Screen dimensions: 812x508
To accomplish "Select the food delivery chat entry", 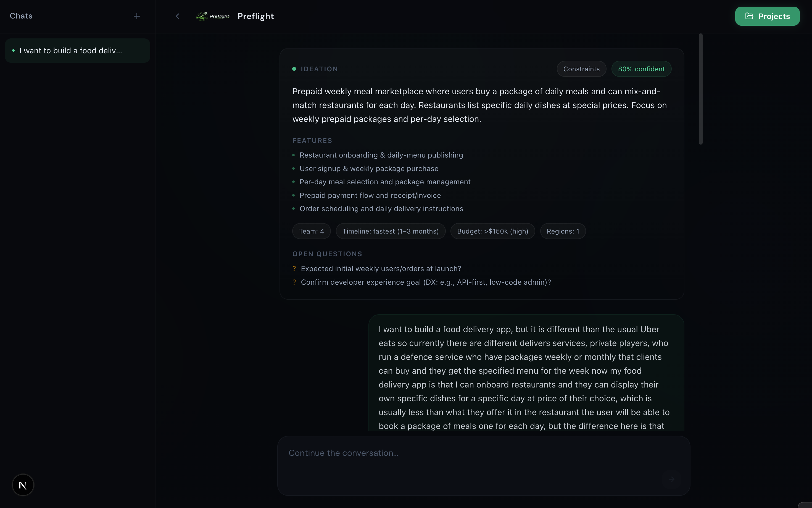I will coord(77,51).
